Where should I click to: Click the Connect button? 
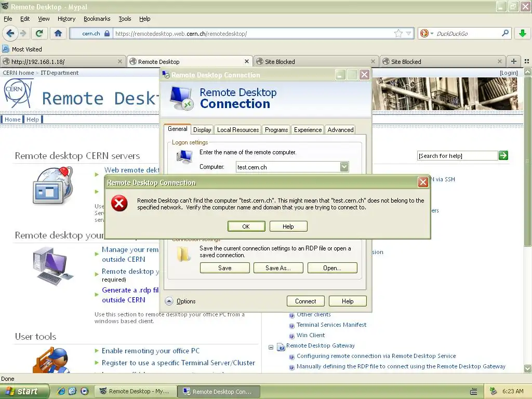pyautogui.click(x=305, y=301)
